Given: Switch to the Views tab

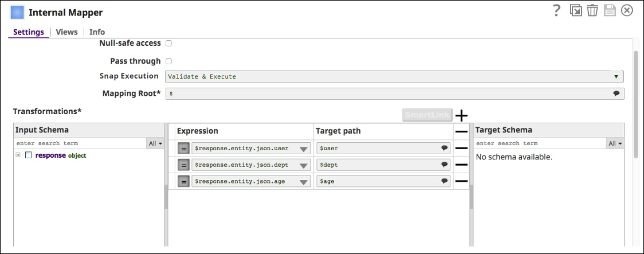Looking at the screenshot, I should point(66,32).
